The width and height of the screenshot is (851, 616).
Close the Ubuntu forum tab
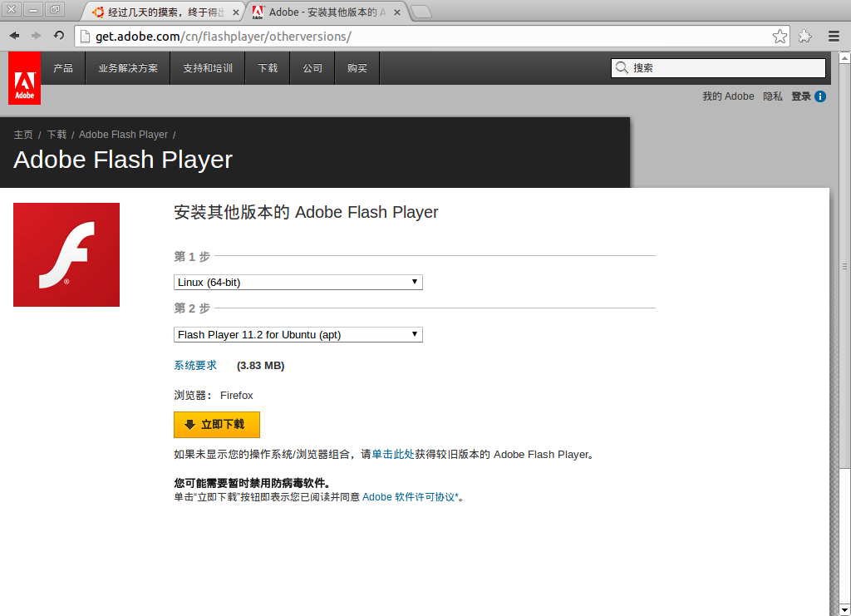235,12
